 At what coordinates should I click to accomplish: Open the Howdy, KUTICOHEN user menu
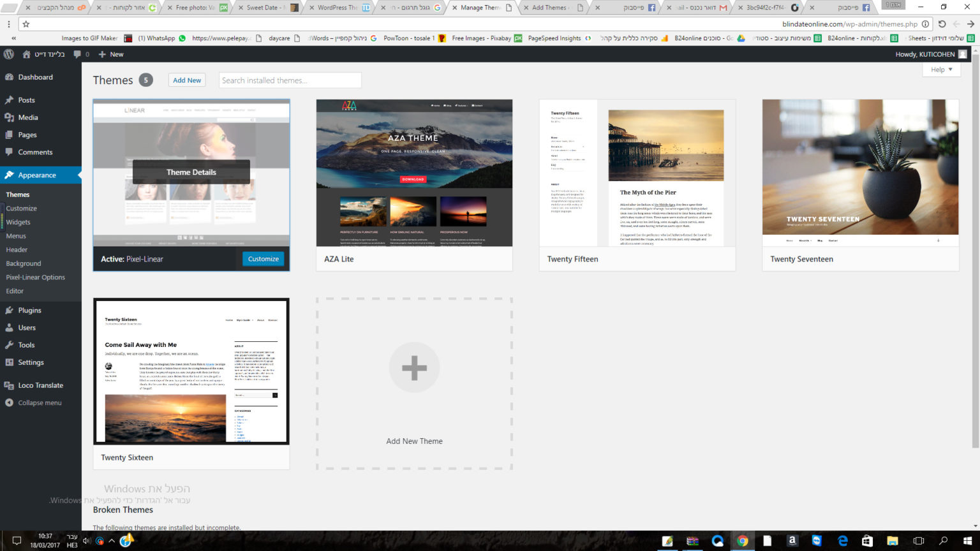point(930,54)
